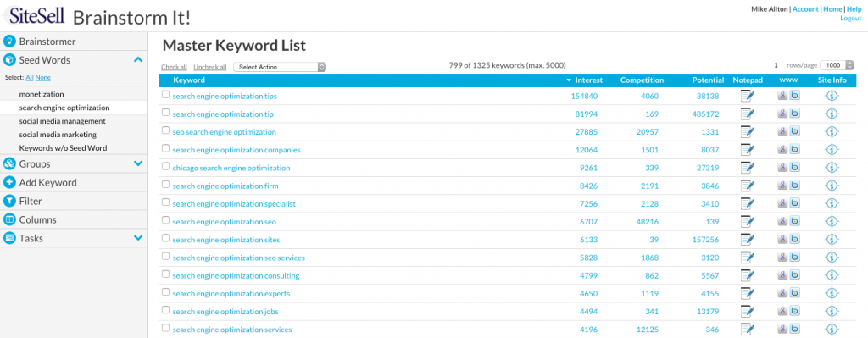
Task: Check the search engine optimization companies checkbox
Action: (165, 149)
